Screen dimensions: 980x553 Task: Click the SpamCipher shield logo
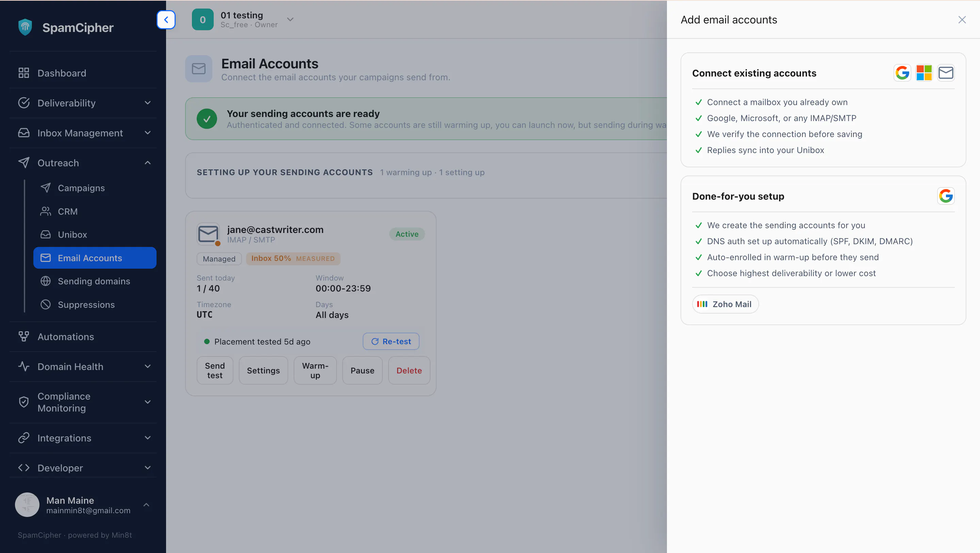(25, 27)
